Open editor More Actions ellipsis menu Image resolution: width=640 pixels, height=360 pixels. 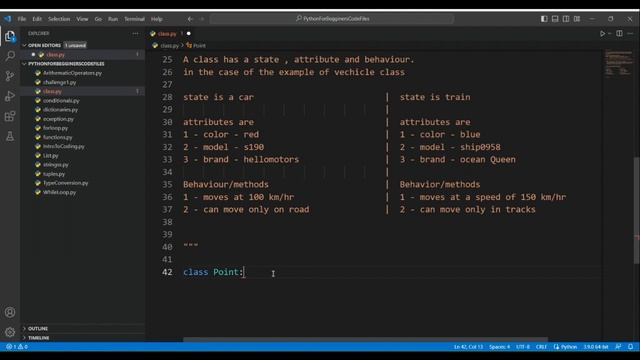coord(631,33)
